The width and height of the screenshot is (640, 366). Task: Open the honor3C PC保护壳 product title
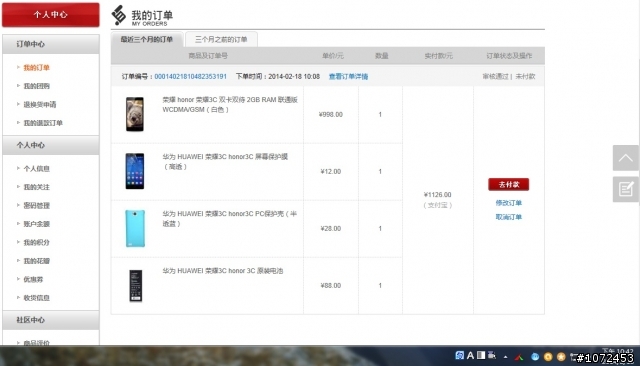pos(229,219)
